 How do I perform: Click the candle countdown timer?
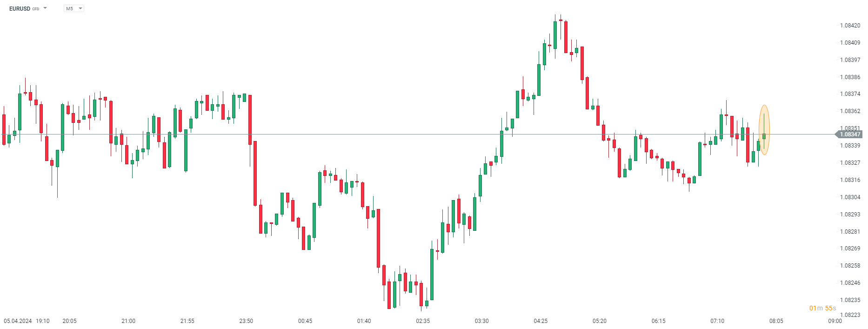(x=822, y=308)
